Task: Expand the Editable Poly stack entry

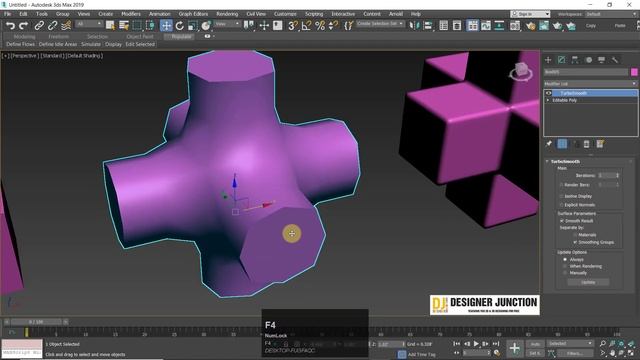Action: click(x=548, y=100)
